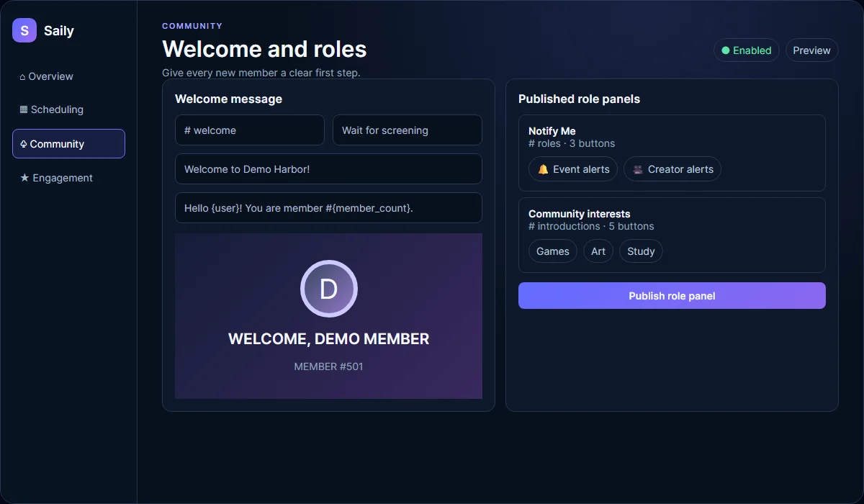The width and height of the screenshot is (864, 504).
Task: Click the bell icon on Event alerts
Action: (x=544, y=170)
